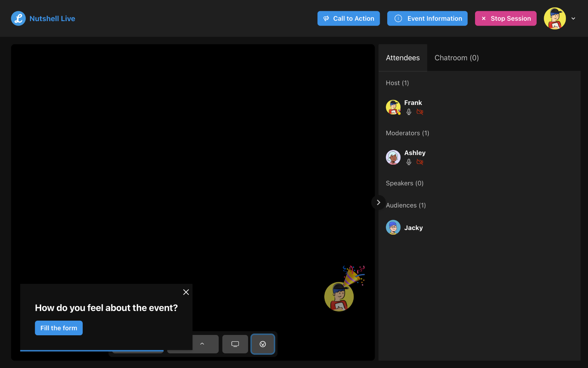The width and height of the screenshot is (588, 368).
Task: Expand the account dropdown next to your avatar
Action: (x=573, y=18)
